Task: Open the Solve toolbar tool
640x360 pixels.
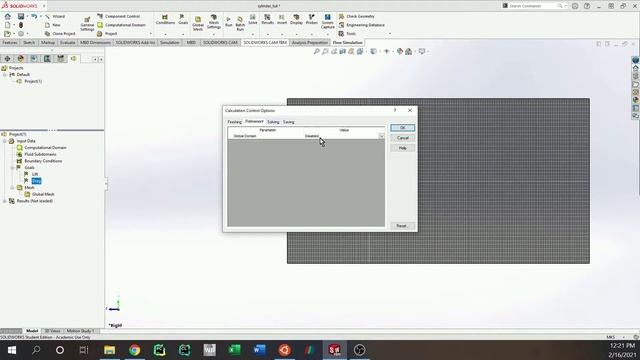Action: coord(253,19)
